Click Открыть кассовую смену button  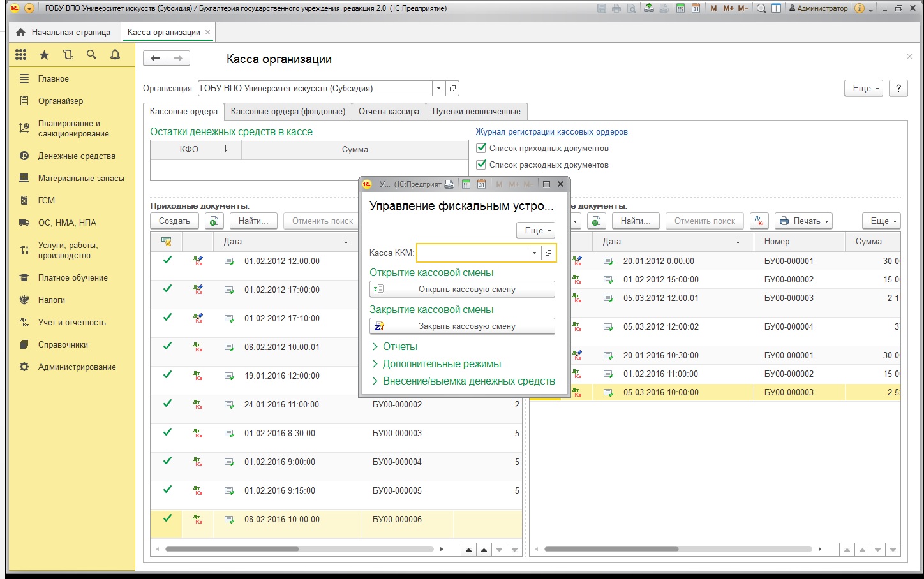[x=462, y=289]
